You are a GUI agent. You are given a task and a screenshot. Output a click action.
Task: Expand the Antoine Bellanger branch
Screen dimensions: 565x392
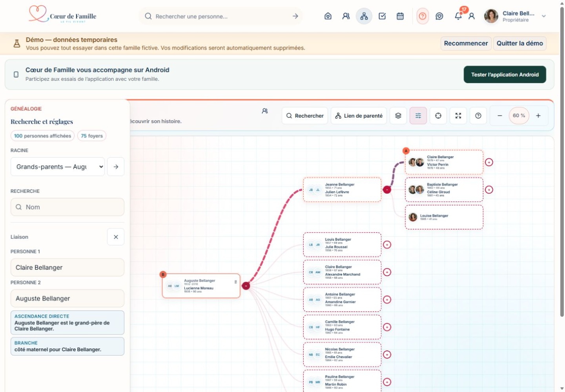387,299
